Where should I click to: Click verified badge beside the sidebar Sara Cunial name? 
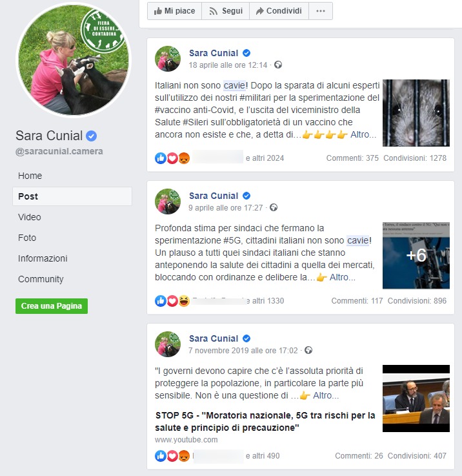92,136
